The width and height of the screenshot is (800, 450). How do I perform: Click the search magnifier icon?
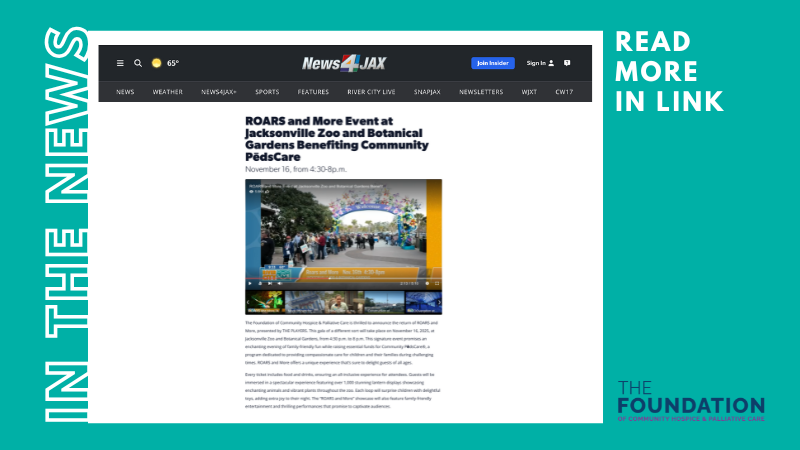[138, 63]
